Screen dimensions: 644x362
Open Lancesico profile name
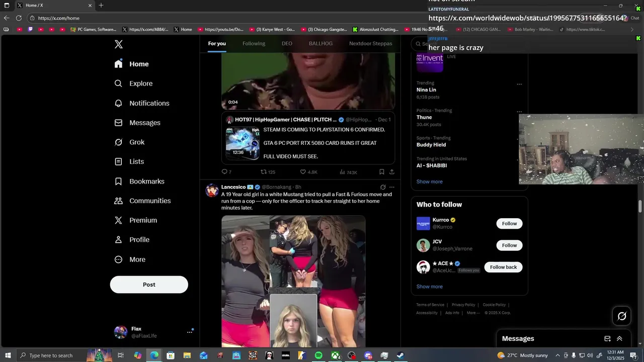pos(233,187)
